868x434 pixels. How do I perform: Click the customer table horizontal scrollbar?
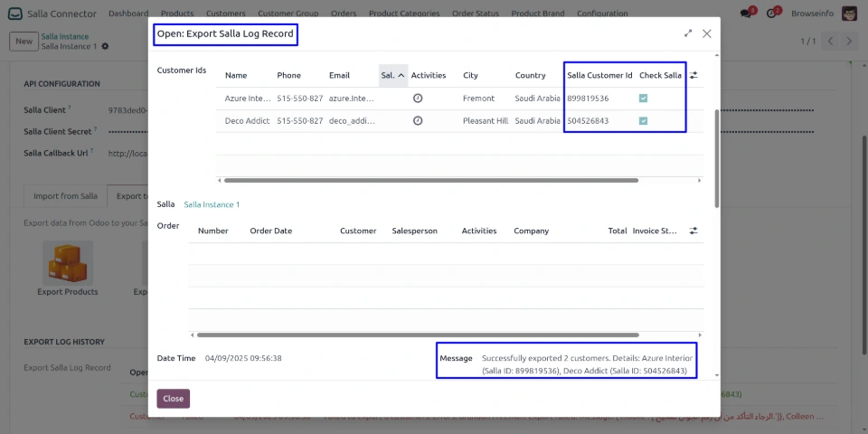(x=452, y=180)
